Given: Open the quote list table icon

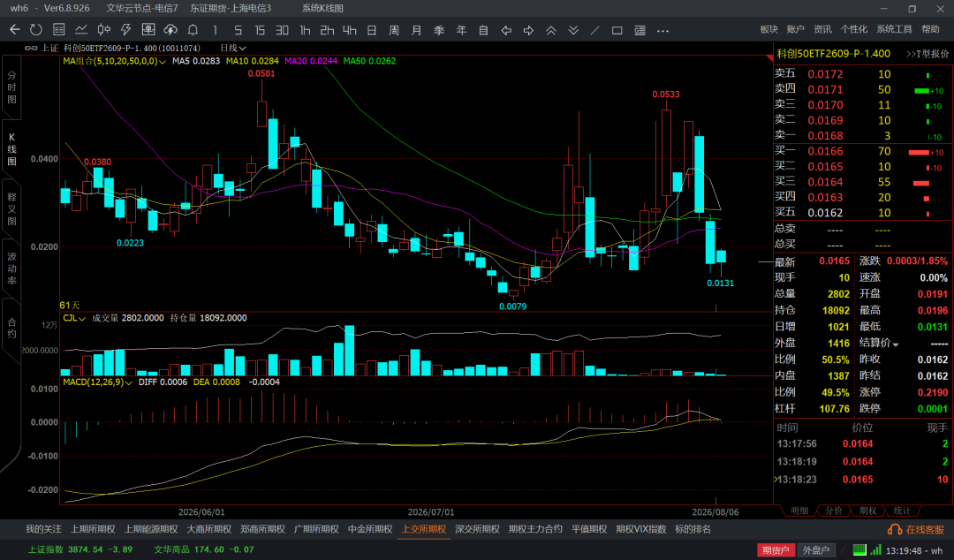Looking at the screenshot, I should 59,30.
